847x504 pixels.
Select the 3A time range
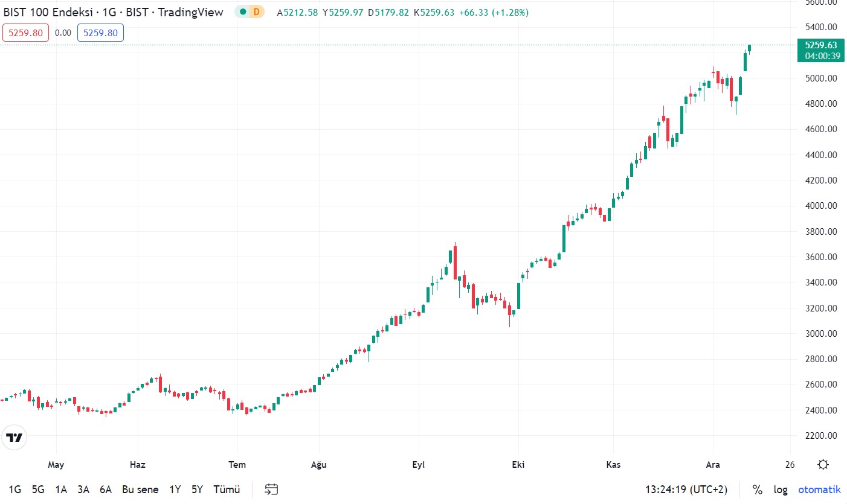pyautogui.click(x=83, y=490)
